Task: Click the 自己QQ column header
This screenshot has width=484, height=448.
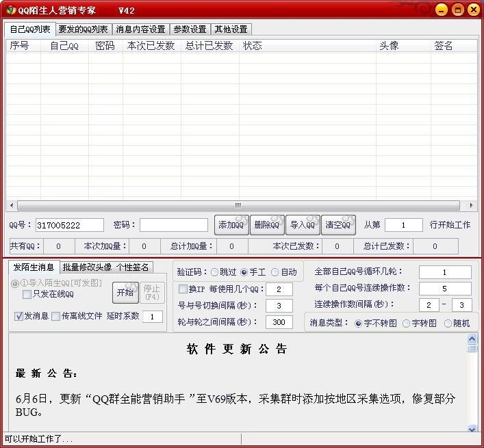Action: 64,46
